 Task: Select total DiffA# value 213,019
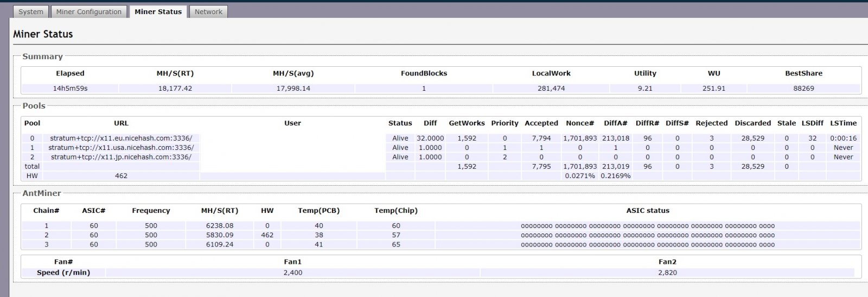pyautogui.click(x=615, y=166)
